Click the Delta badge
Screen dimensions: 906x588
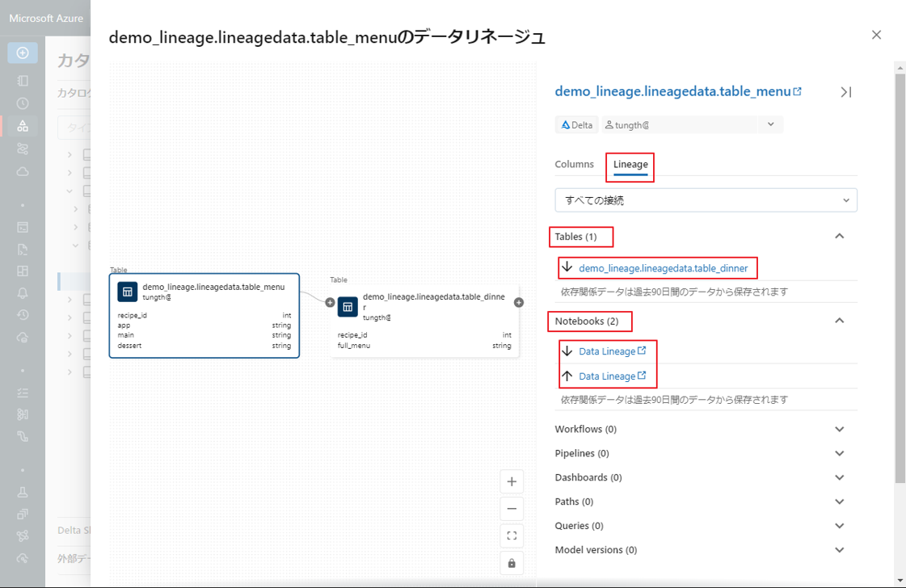coord(576,124)
